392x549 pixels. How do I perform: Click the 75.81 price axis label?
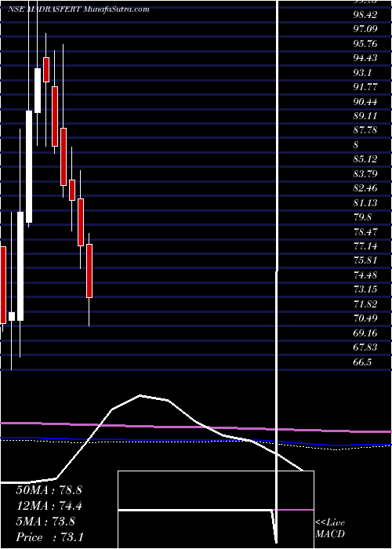click(365, 260)
